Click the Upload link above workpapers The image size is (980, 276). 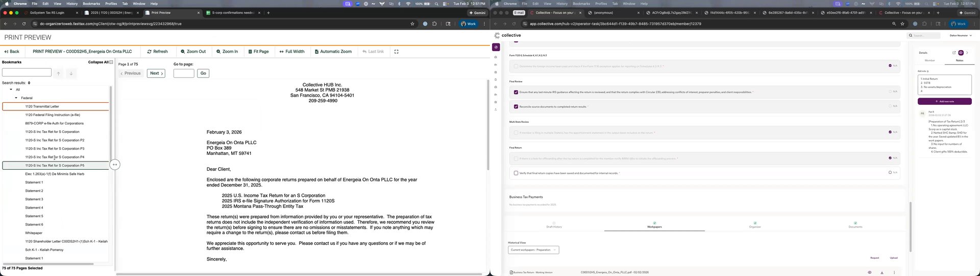(894, 258)
